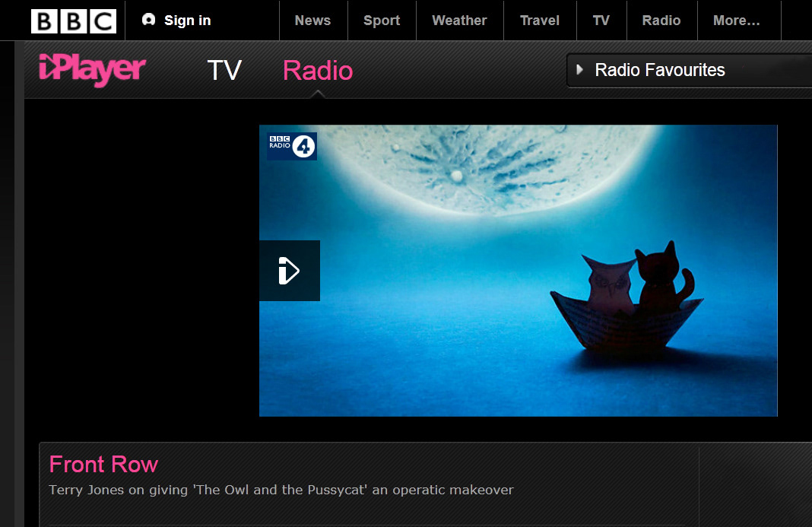This screenshot has height=527, width=812.
Task: Click Radio in the BBC top bar
Action: click(661, 21)
